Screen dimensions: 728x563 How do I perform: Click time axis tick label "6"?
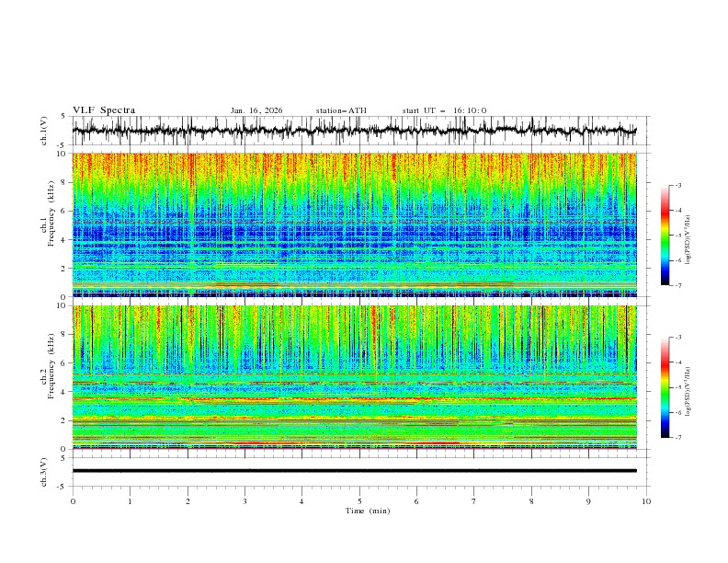tap(416, 501)
